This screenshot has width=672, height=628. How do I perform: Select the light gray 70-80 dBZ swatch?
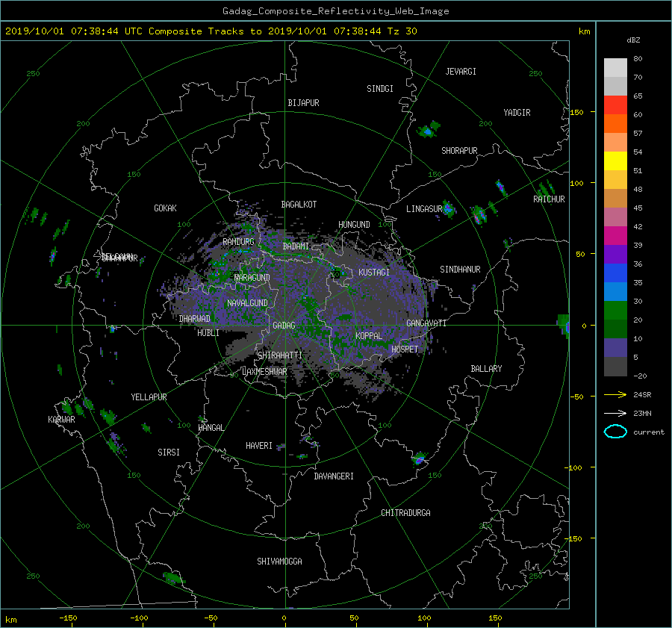point(615,67)
